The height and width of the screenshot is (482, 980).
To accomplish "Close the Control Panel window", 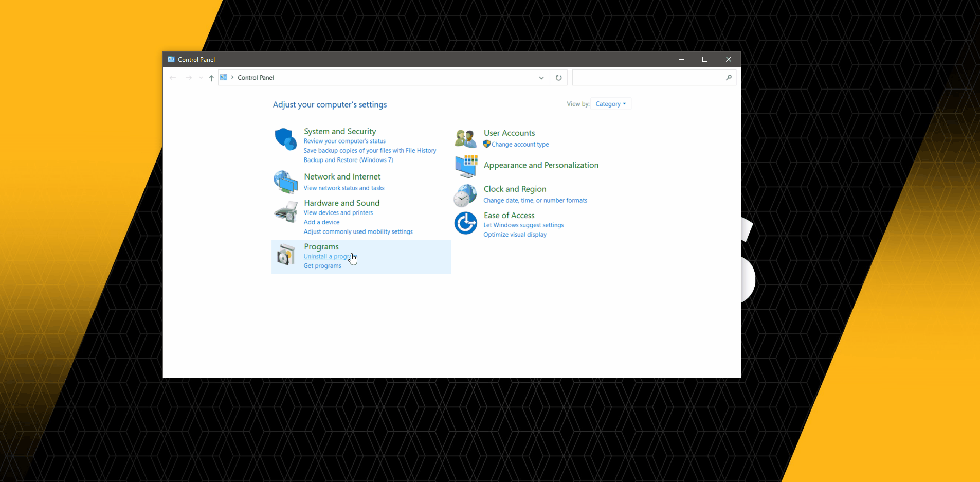I will [729, 59].
